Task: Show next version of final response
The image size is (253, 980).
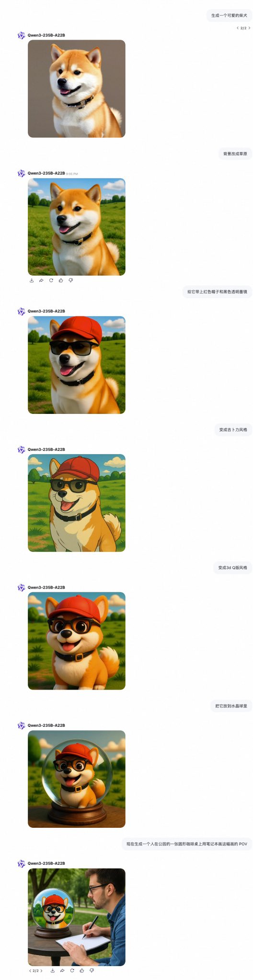Action: coord(42,970)
